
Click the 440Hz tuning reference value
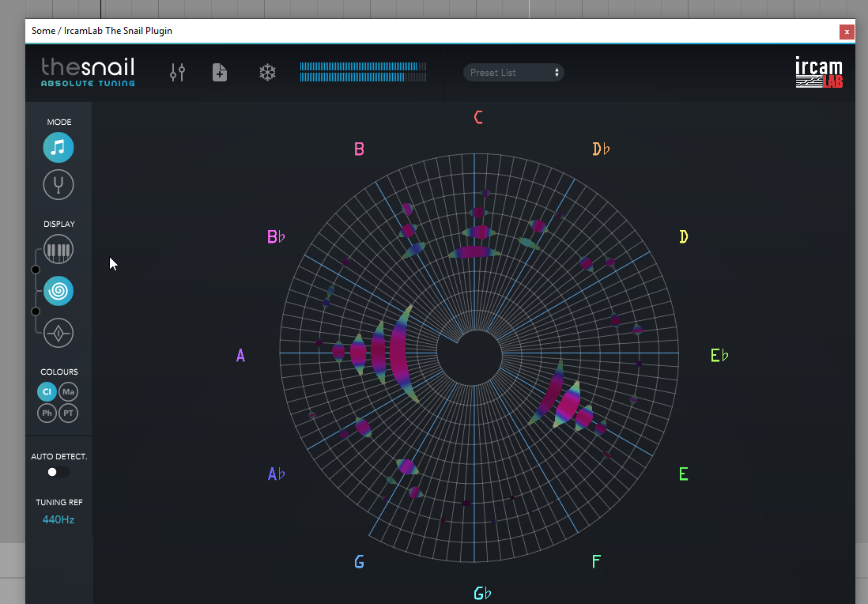point(58,519)
